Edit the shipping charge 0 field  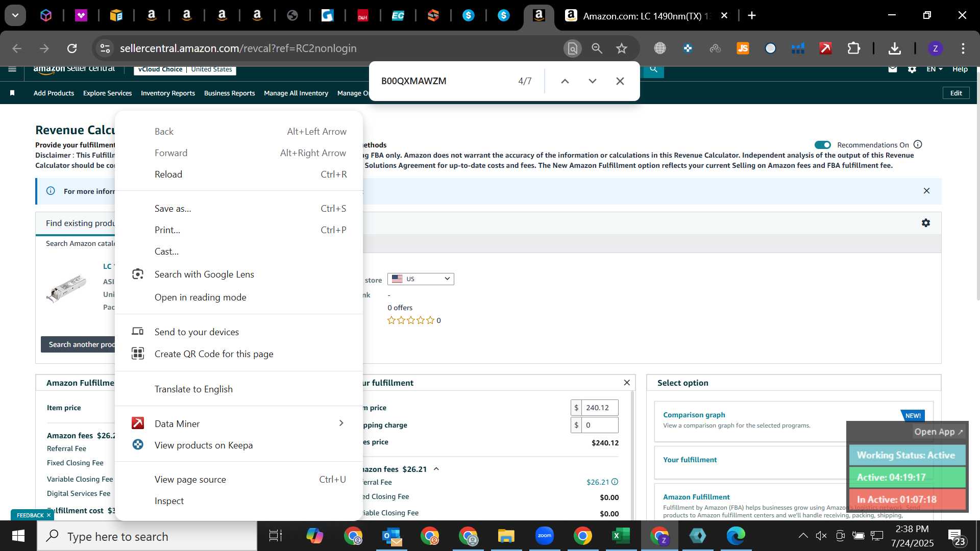600,425
